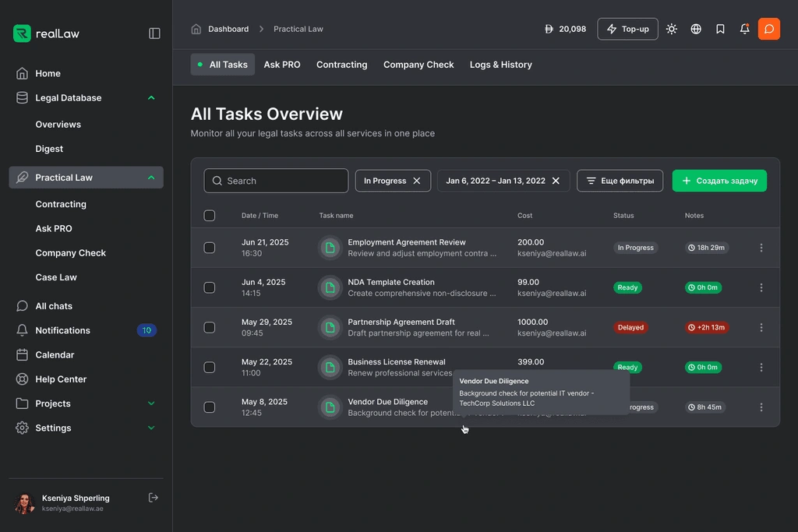Expand the Projects sidebar section
The height and width of the screenshot is (532, 798).
point(151,403)
